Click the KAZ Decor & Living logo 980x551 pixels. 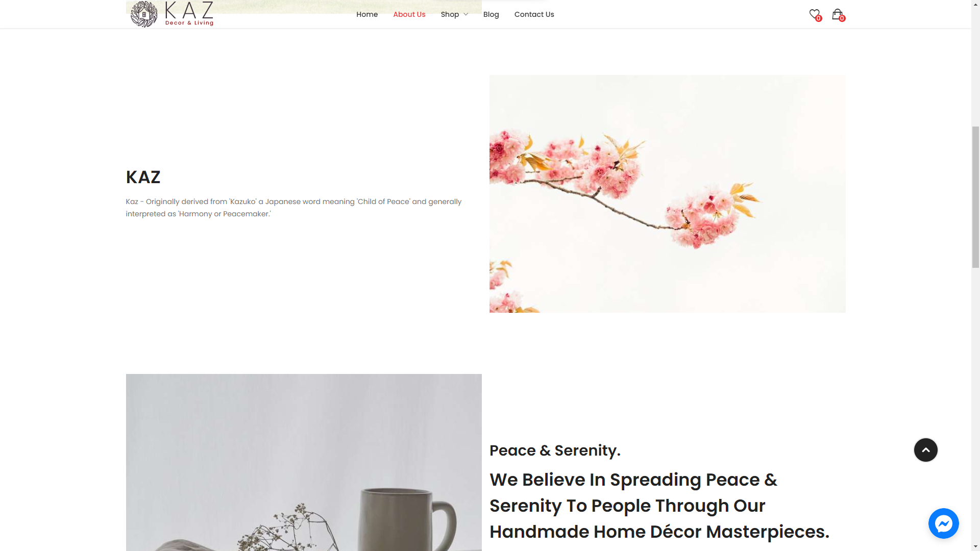[x=172, y=14]
